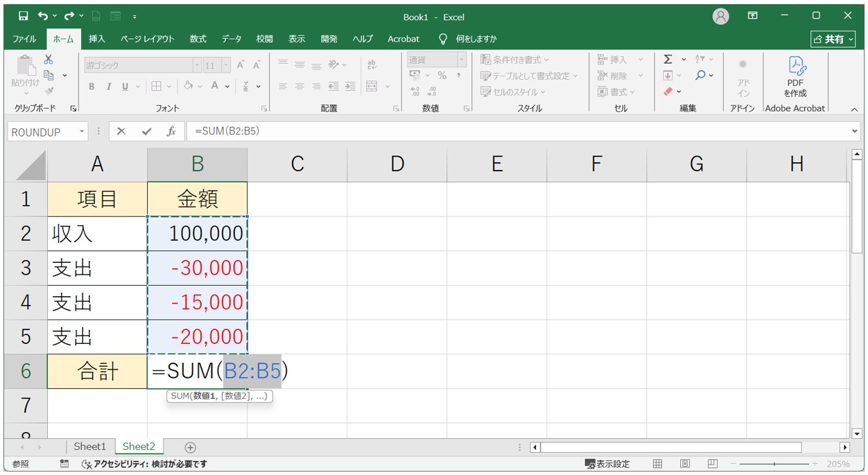Toggle italic formatting
The width and height of the screenshot is (868, 475).
pyautogui.click(x=108, y=87)
